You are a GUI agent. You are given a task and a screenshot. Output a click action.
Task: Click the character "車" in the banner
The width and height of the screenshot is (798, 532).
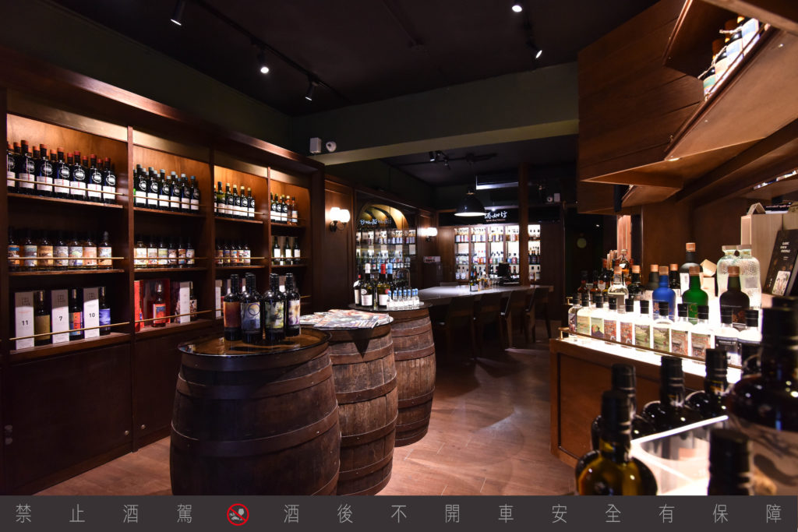tap(506, 513)
